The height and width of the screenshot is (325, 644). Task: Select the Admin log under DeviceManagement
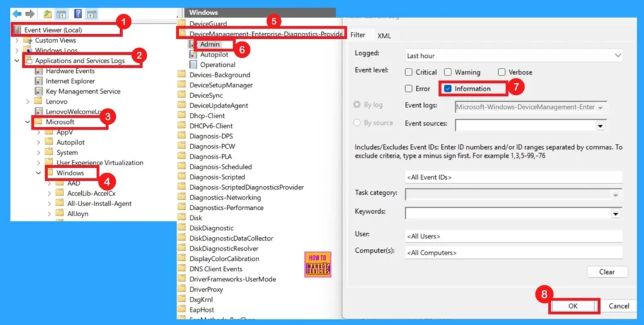pyautogui.click(x=210, y=44)
